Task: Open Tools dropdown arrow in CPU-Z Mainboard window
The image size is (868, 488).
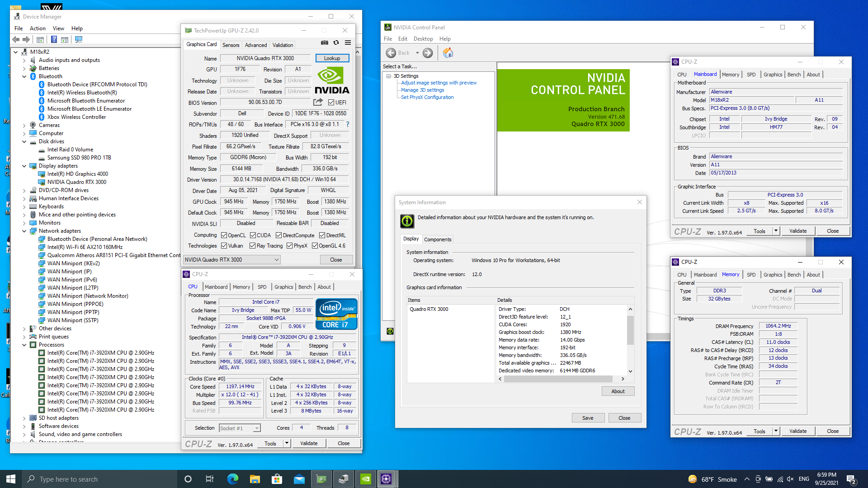Action: pos(776,231)
